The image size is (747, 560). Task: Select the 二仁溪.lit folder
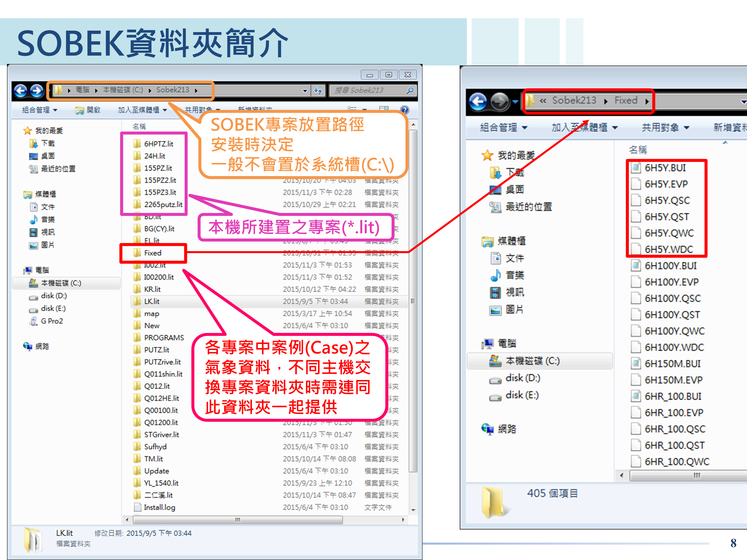(153, 495)
